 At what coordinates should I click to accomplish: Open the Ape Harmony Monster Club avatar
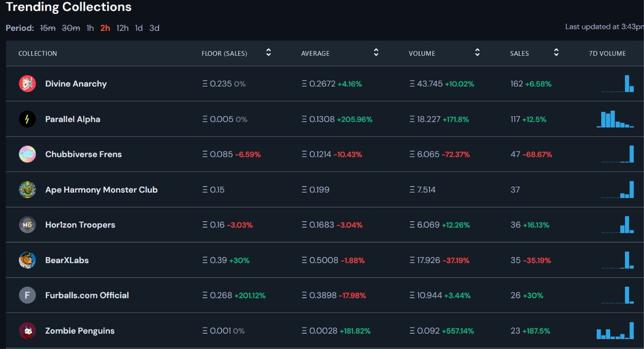click(x=27, y=190)
